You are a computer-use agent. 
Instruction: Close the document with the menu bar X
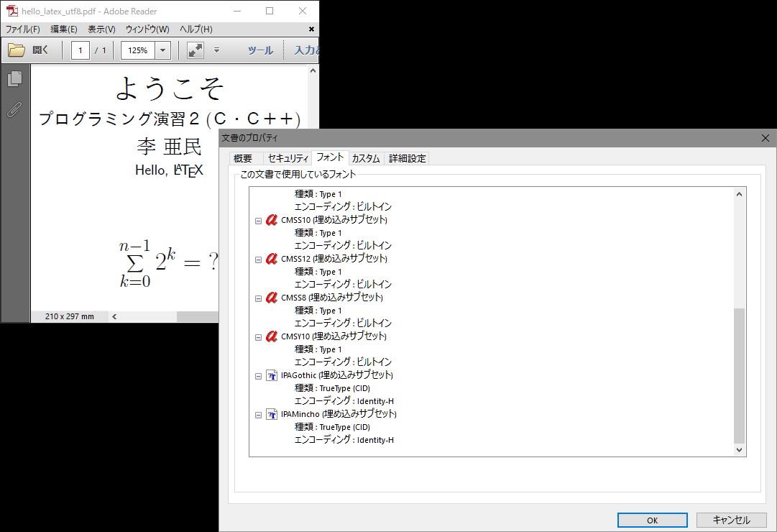(311, 29)
